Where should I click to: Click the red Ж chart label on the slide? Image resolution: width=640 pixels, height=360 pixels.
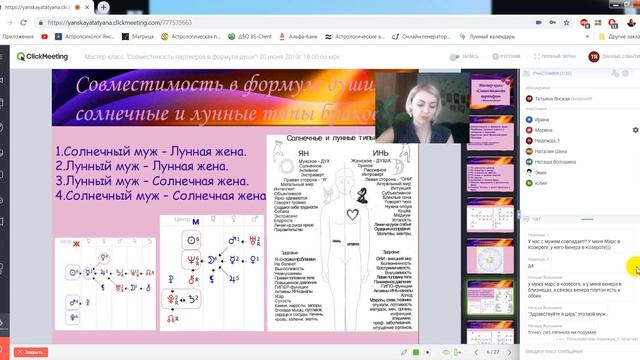[x=76, y=244]
